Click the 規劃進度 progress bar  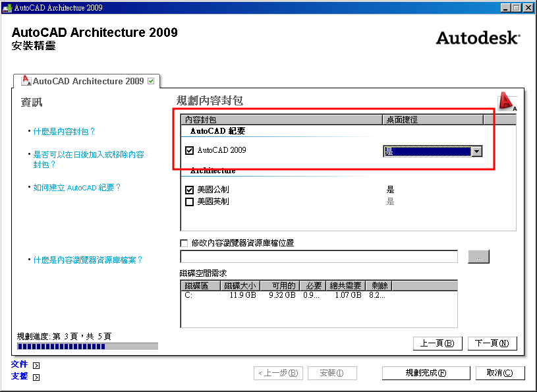click(x=88, y=347)
